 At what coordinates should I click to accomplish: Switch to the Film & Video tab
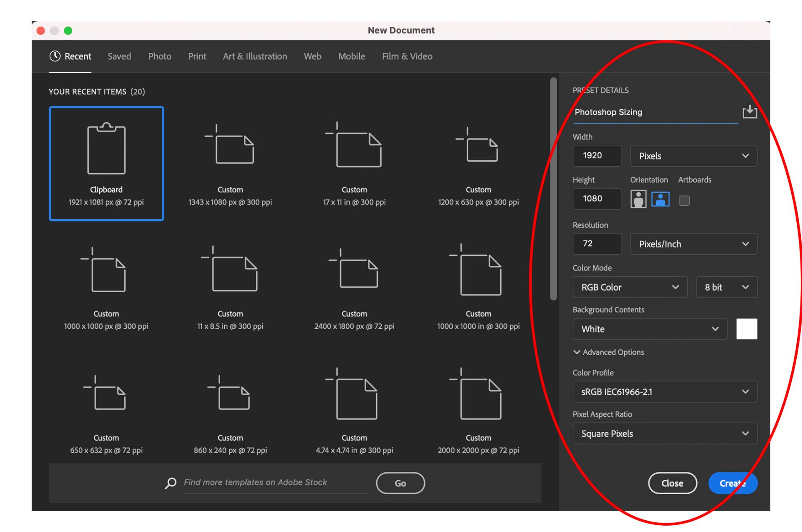click(x=407, y=57)
